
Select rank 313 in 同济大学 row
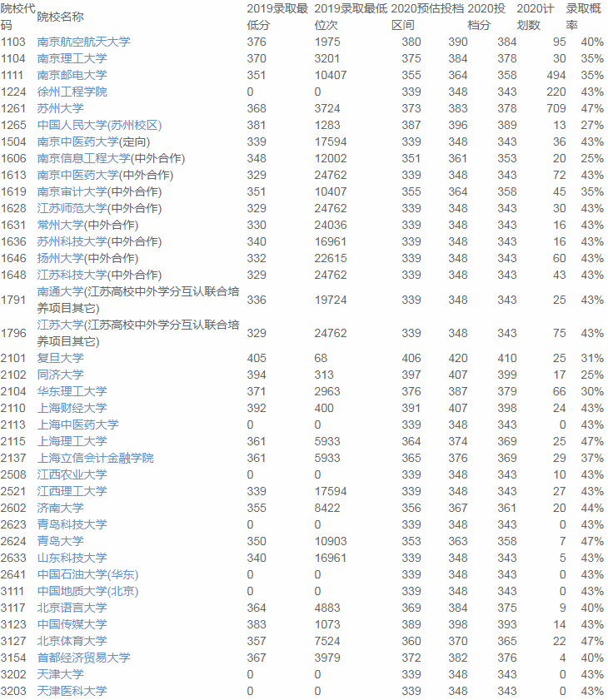pyautogui.click(x=324, y=375)
